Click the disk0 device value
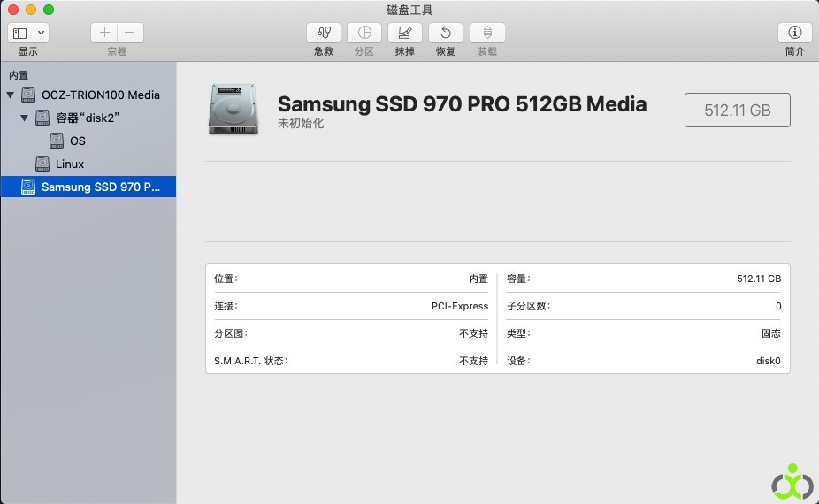 tap(769, 361)
